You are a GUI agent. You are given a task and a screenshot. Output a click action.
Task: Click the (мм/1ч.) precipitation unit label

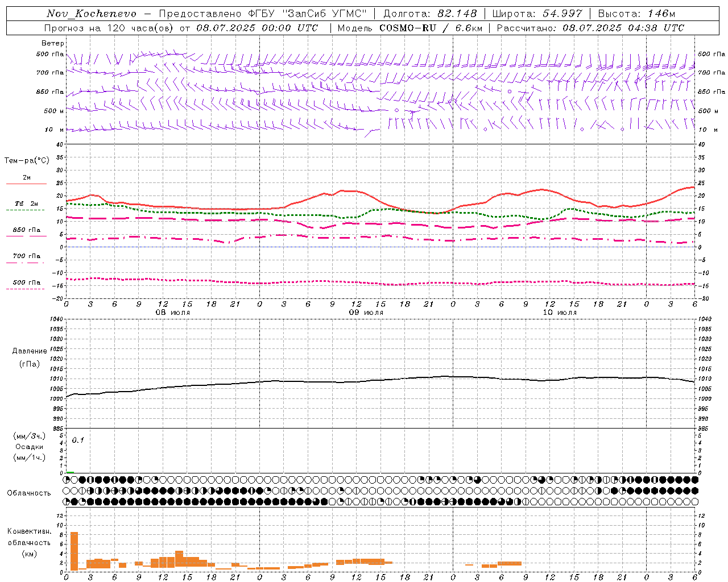(x=30, y=458)
